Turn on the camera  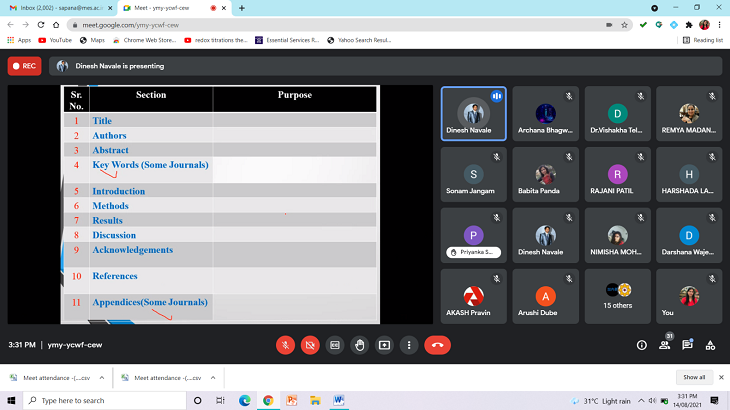click(310, 344)
